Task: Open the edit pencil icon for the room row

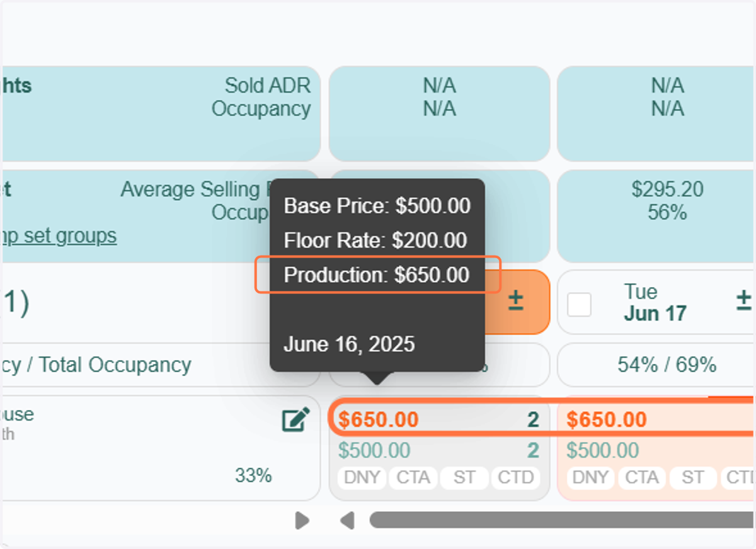Action: (x=296, y=420)
